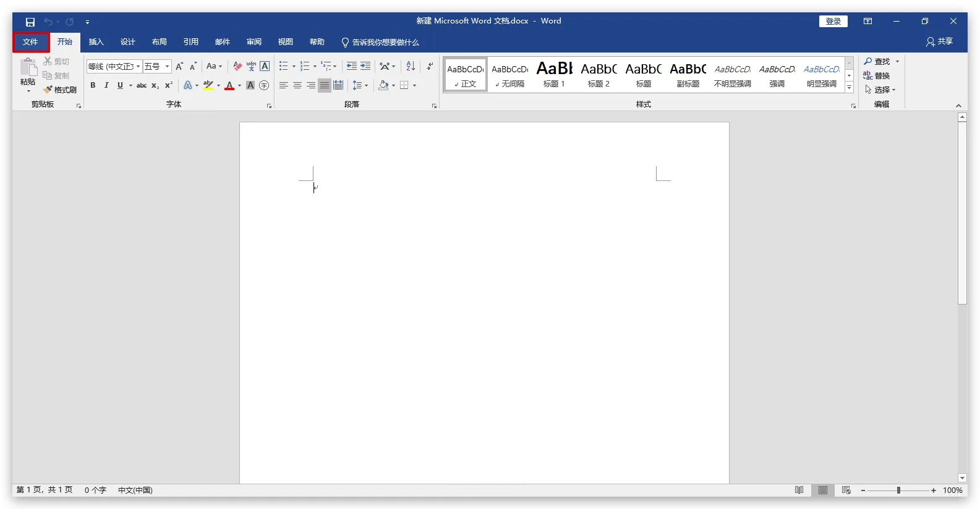The height and width of the screenshot is (509, 980).
Task: Toggle bold formatting
Action: pyautogui.click(x=93, y=85)
